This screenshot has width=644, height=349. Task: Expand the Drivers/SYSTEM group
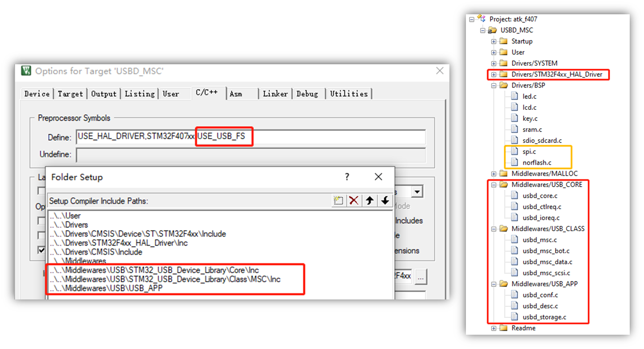494,63
